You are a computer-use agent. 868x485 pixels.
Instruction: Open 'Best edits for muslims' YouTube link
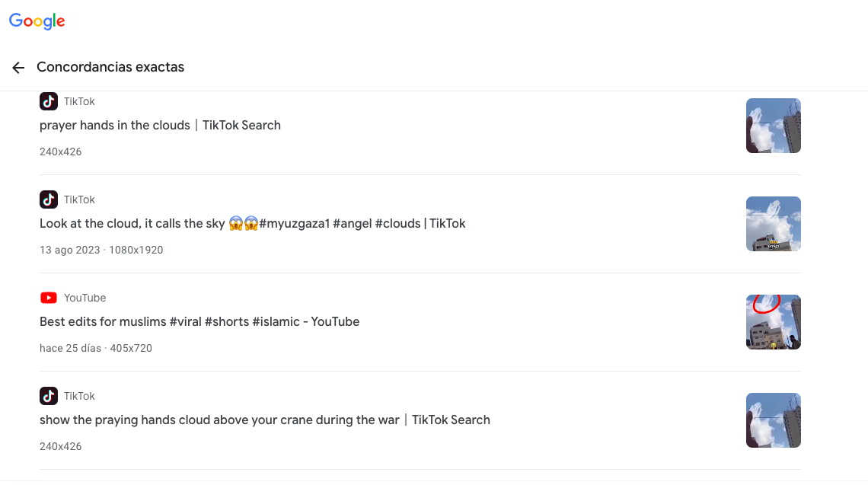click(x=199, y=321)
